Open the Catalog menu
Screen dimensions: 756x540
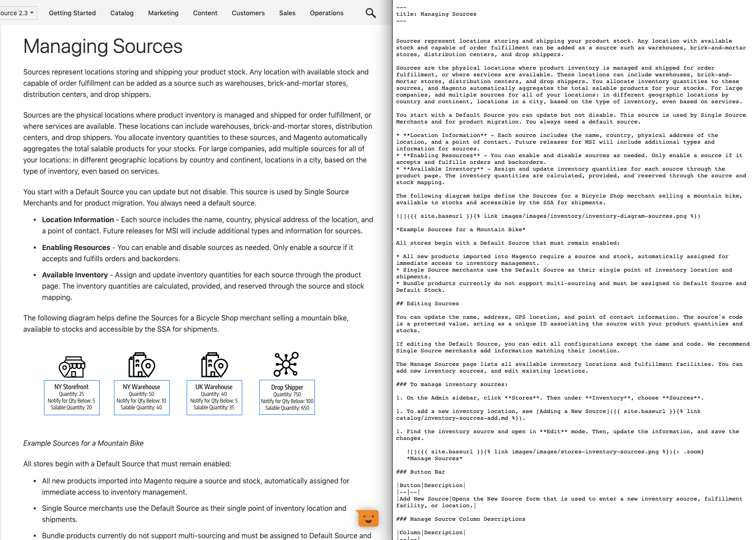(122, 13)
